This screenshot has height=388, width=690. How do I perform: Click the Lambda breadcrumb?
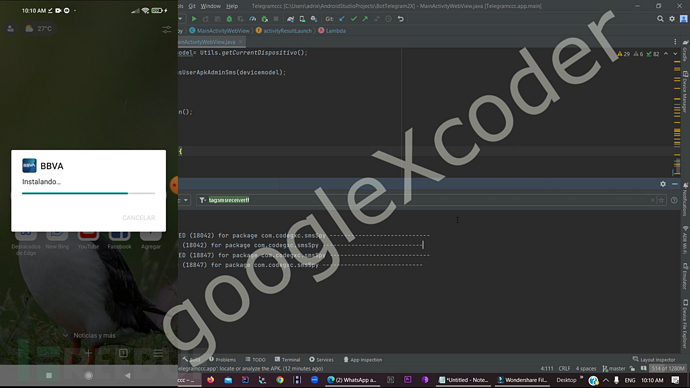pyautogui.click(x=332, y=31)
